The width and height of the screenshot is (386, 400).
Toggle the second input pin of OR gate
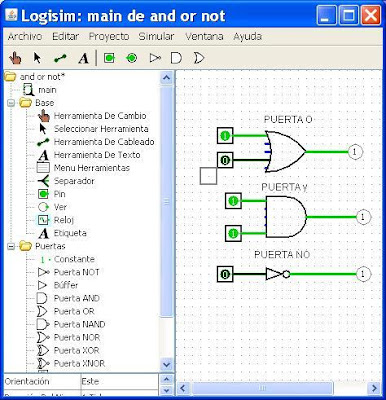[x=225, y=160]
